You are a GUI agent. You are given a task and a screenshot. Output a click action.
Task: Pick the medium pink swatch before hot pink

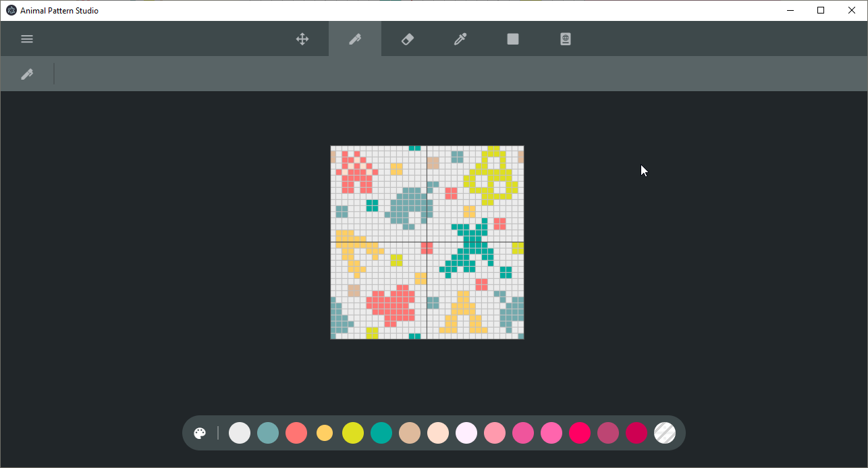pos(523,433)
